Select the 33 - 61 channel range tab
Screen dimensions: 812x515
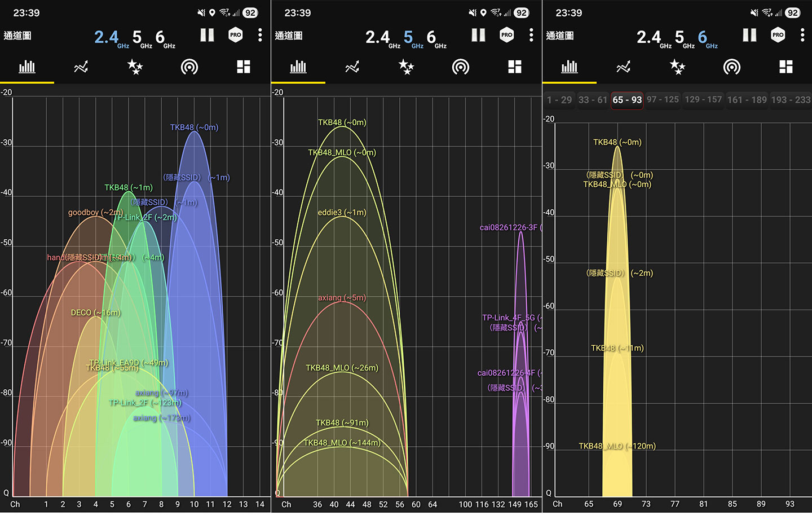click(593, 100)
